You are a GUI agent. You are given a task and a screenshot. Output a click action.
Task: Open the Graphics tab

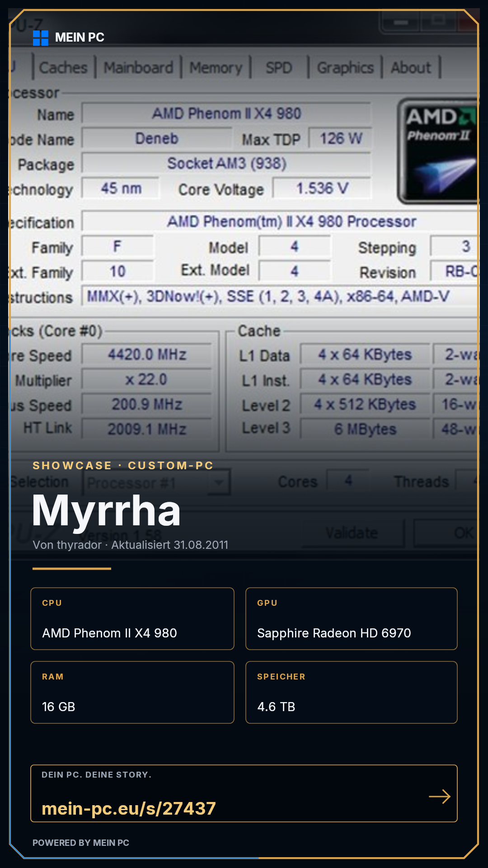345,68
